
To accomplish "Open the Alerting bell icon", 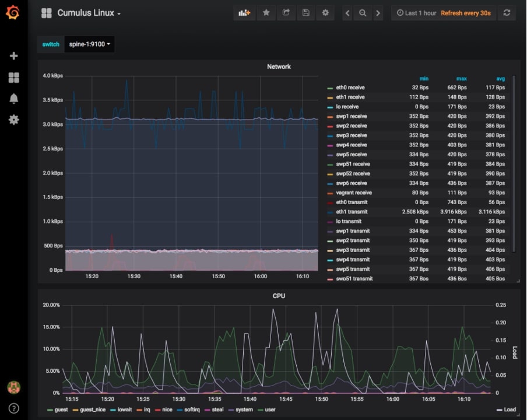I will click(13, 99).
